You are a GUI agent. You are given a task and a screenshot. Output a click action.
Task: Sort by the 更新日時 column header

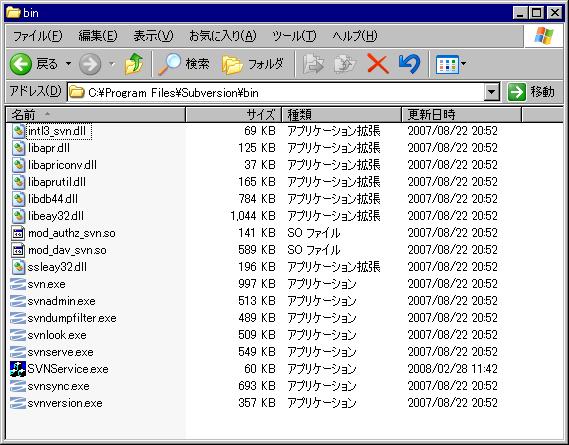(461, 115)
